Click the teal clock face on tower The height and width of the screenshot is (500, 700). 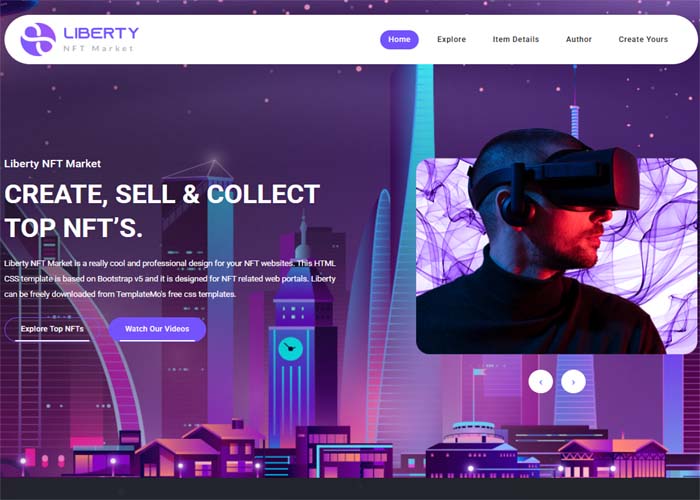point(291,349)
